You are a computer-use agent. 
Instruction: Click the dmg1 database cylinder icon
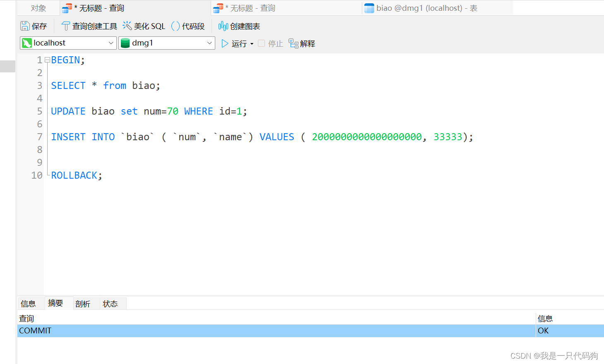coord(126,43)
